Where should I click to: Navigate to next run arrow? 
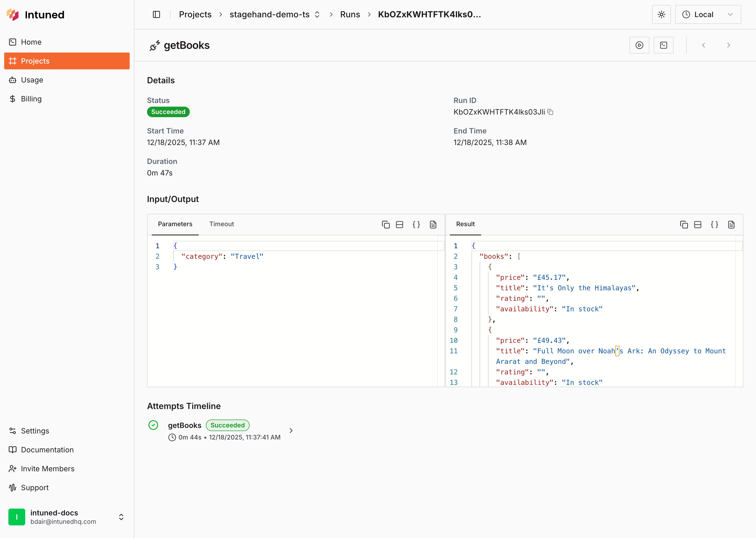click(728, 45)
